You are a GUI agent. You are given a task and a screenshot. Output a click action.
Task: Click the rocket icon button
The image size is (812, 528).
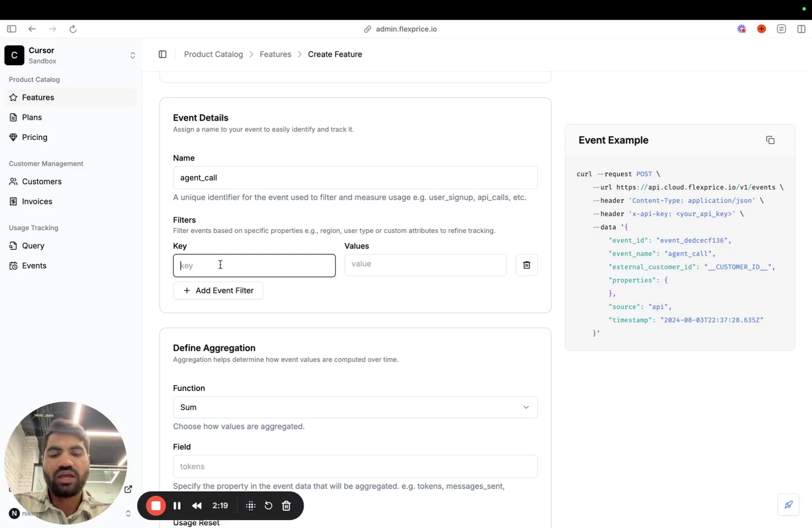(x=788, y=504)
